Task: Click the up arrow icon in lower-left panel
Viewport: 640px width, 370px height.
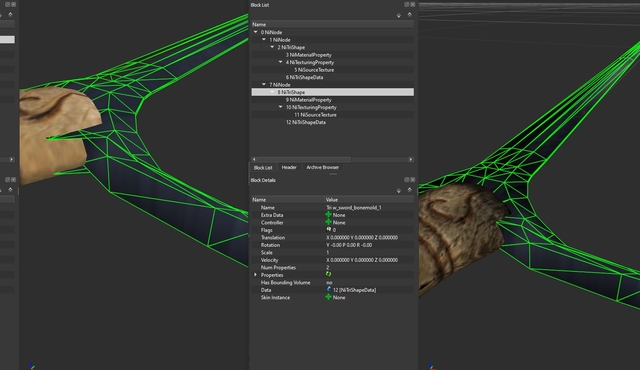Action: 10,190
